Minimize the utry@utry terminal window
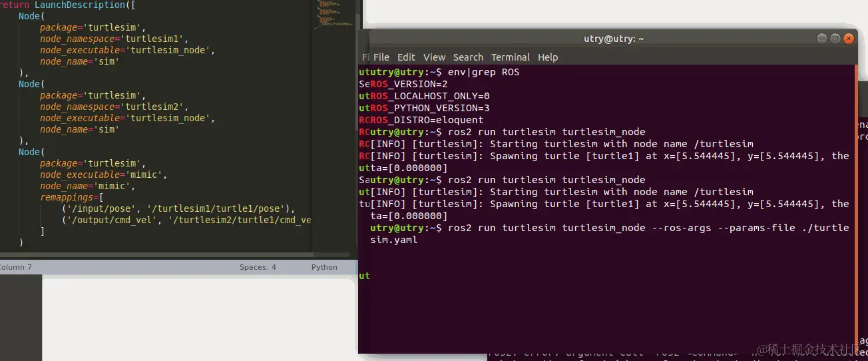This screenshot has height=361, width=868. click(x=822, y=39)
